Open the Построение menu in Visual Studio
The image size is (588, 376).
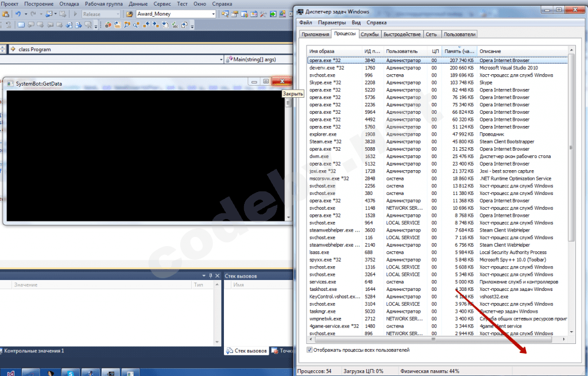(x=39, y=4)
